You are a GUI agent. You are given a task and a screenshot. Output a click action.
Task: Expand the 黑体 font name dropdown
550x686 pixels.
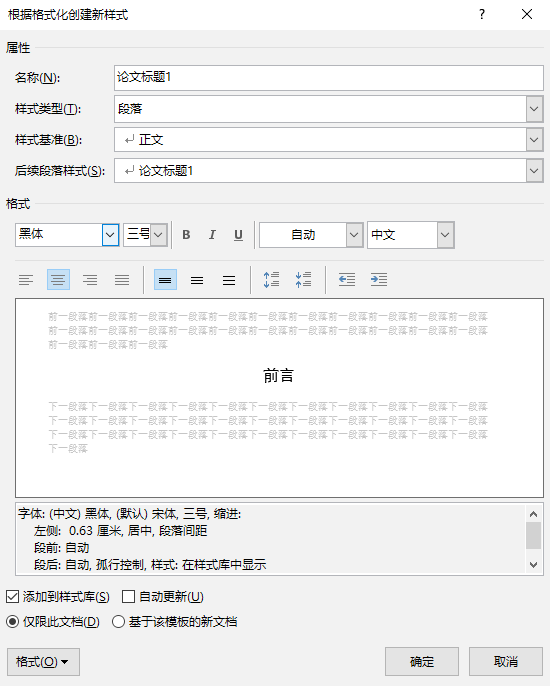110,235
